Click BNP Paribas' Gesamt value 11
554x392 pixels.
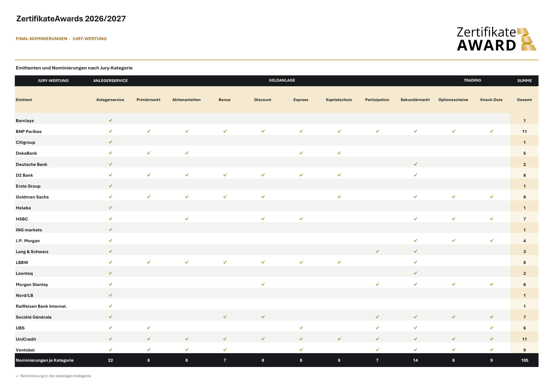[525, 132]
